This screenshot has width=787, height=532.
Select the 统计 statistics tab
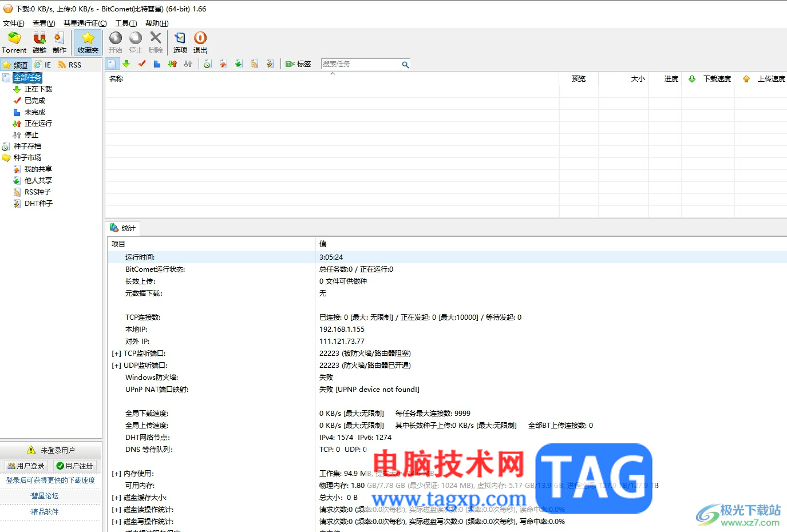tap(123, 228)
